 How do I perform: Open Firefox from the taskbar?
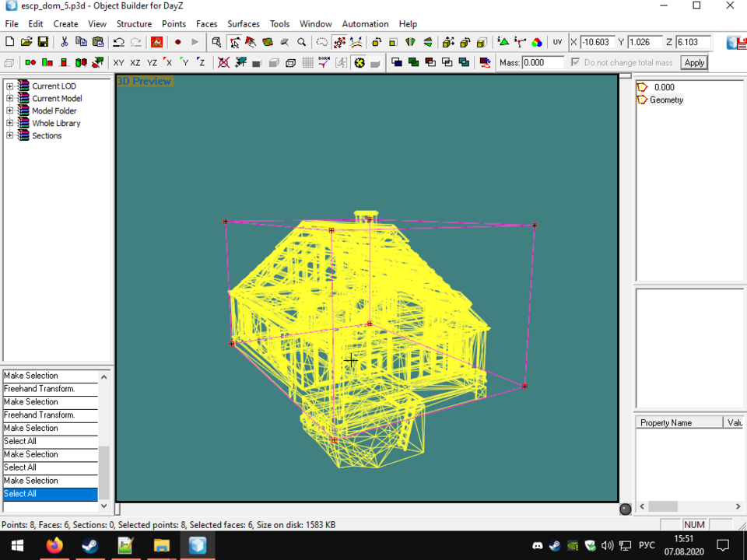click(x=54, y=545)
